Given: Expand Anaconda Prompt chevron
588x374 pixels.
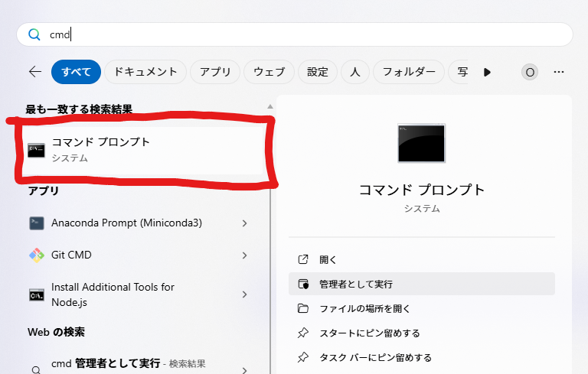Looking at the screenshot, I should (244, 223).
